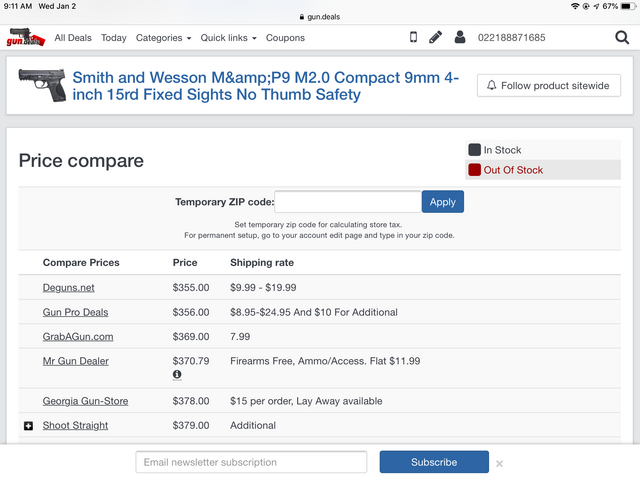Open the Quick links dropdown
Screen dimensions: 640x480
point(228,38)
